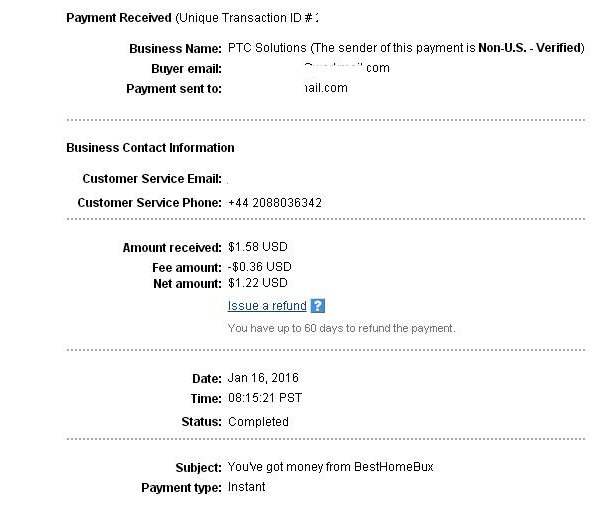596x520 pixels.
Task: Open the refund help question mark icon
Action: (x=317, y=306)
